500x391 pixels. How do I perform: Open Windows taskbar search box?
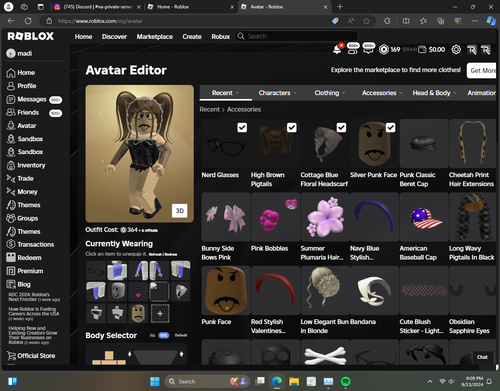(207, 381)
